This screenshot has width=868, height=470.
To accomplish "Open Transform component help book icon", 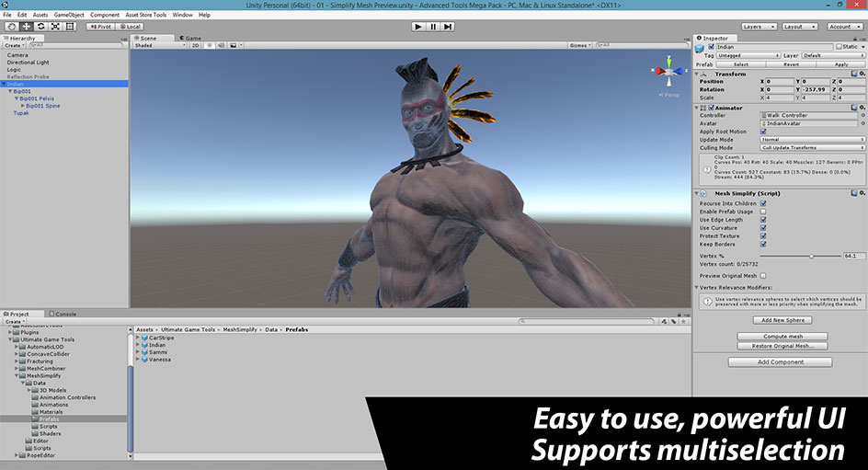I will [x=854, y=74].
